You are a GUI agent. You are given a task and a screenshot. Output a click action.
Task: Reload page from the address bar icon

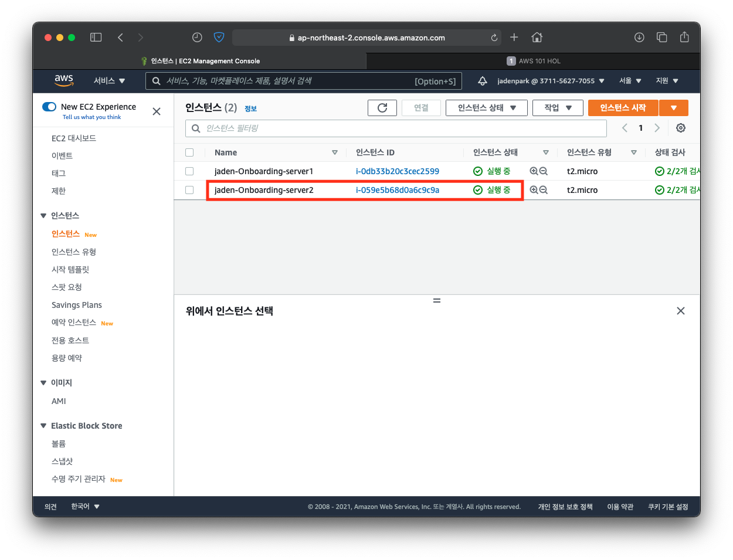[x=494, y=38]
